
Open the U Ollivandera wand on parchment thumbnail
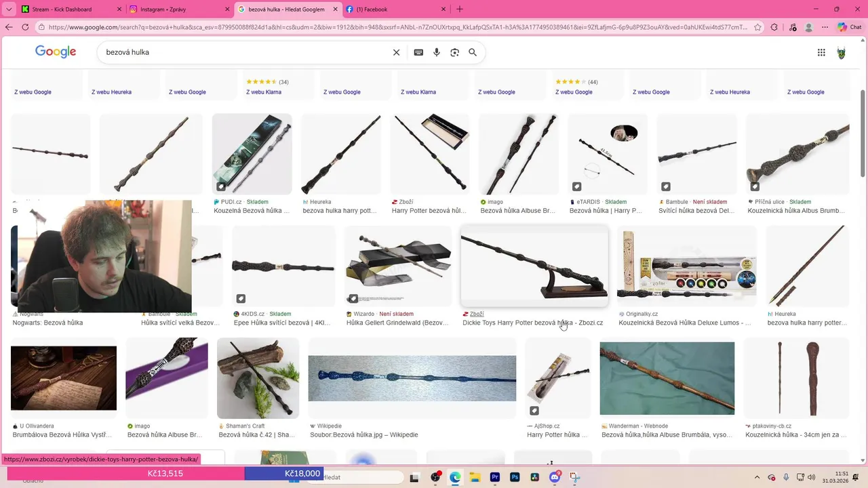[x=64, y=378]
